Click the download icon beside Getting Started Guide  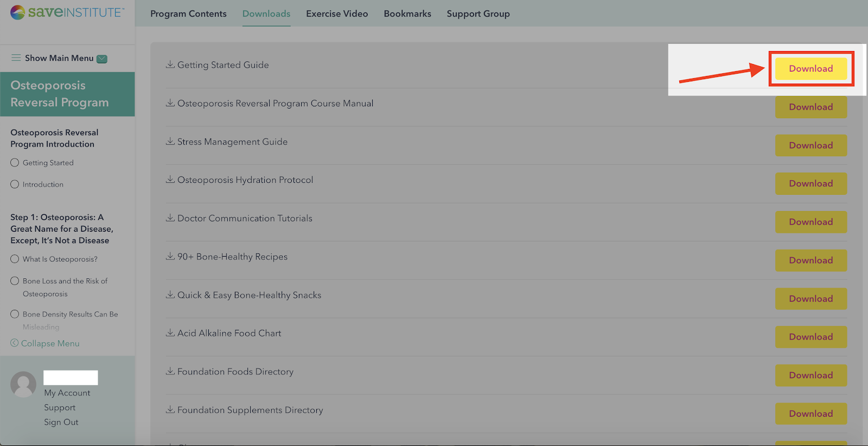tap(170, 65)
